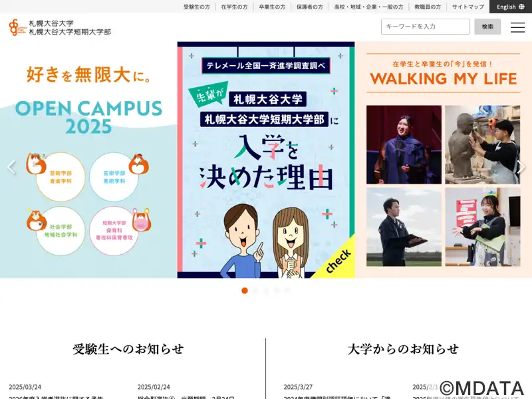Open 保護者の方 menu link
Image resolution: width=532 pixels, height=399 pixels.
309,7
